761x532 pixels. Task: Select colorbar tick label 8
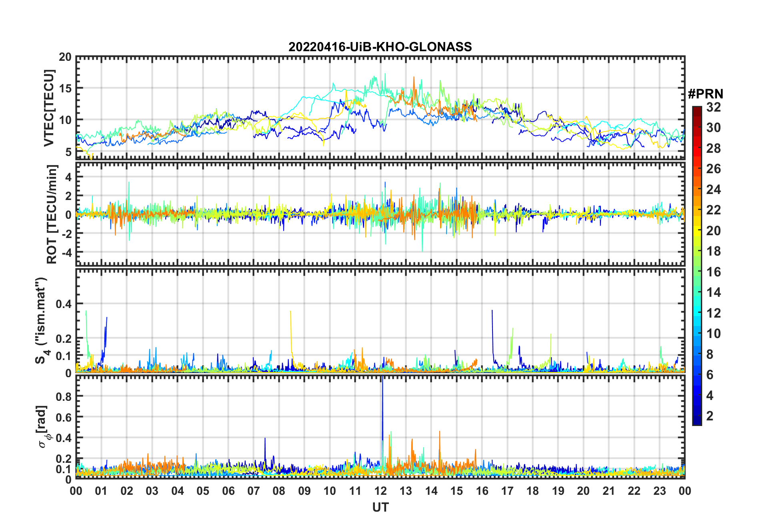pyautogui.click(x=710, y=354)
